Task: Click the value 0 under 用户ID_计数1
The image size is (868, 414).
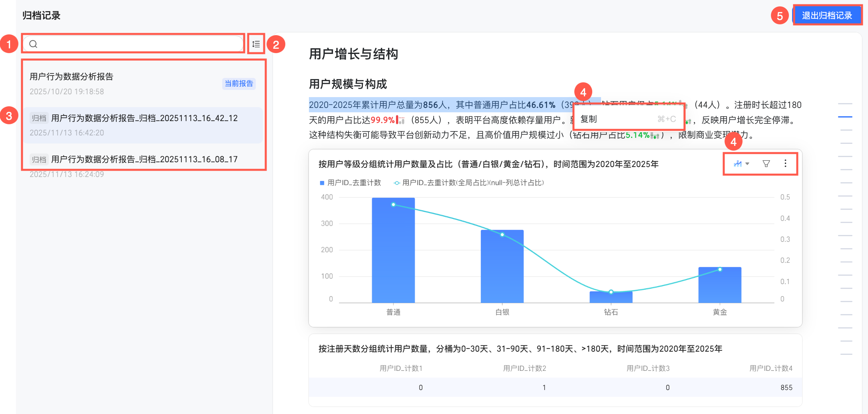Action: pos(420,388)
